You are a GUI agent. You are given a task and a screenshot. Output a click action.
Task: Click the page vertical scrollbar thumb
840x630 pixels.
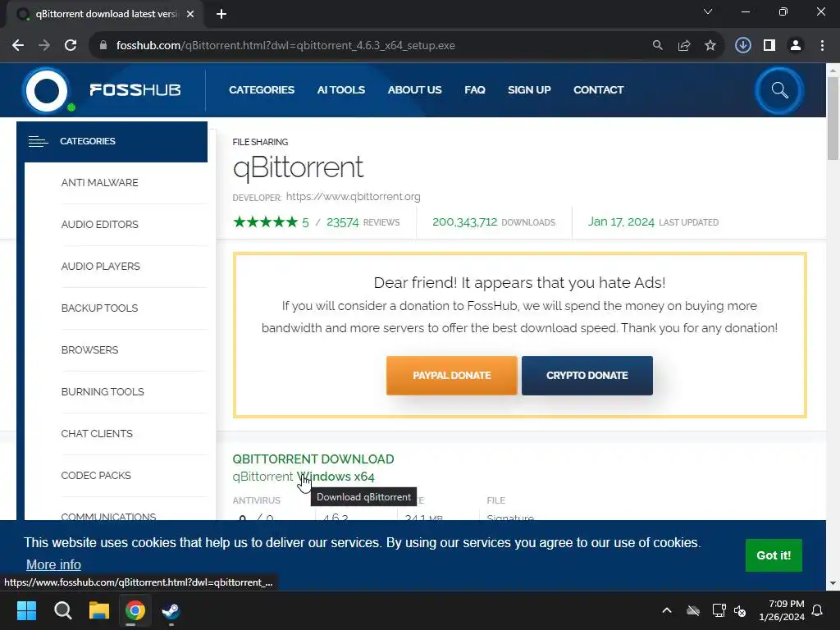pos(833,118)
